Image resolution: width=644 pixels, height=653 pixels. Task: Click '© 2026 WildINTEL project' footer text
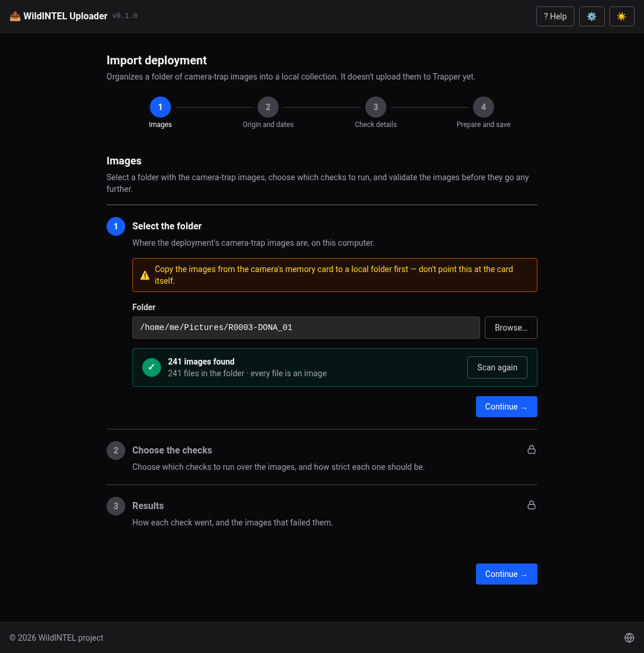tap(56, 638)
